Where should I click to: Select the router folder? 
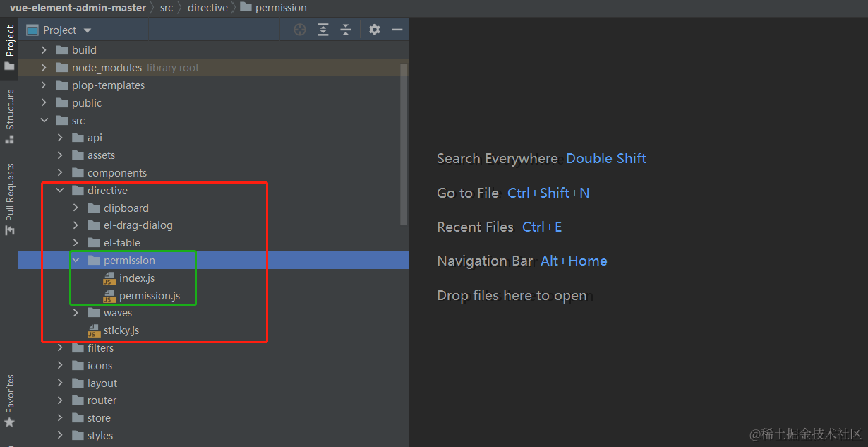pyautogui.click(x=102, y=400)
